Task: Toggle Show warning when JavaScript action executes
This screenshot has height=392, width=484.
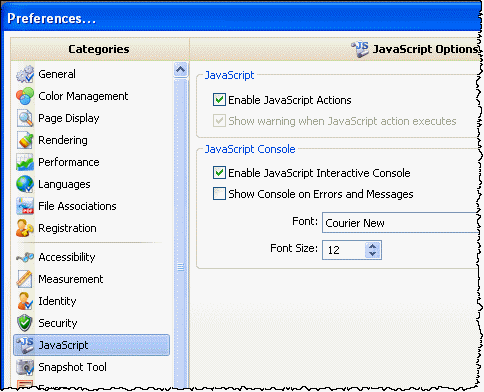Action: [x=219, y=121]
